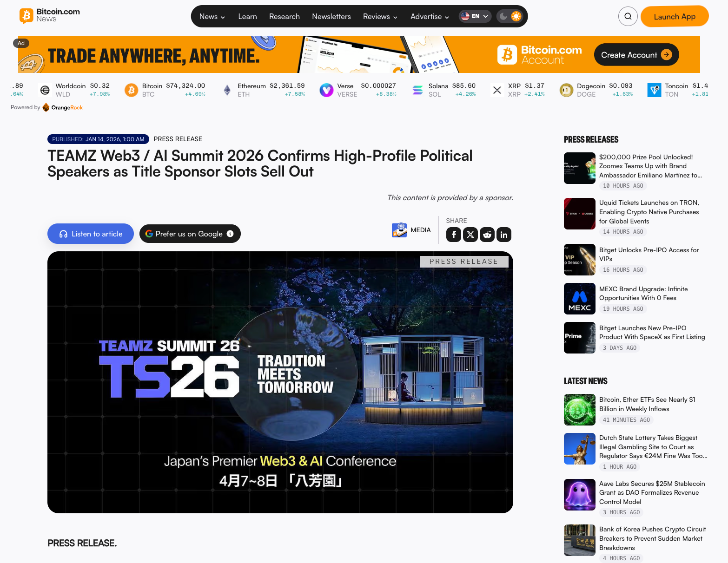Click Listen to article button
This screenshot has height=563, width=728.
pos(91,234)
